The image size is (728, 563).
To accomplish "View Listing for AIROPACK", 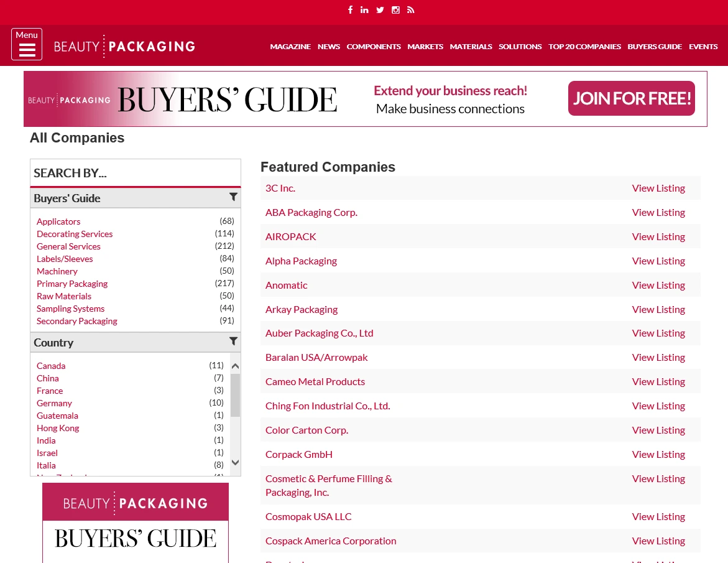I will [x=658, y=237].
